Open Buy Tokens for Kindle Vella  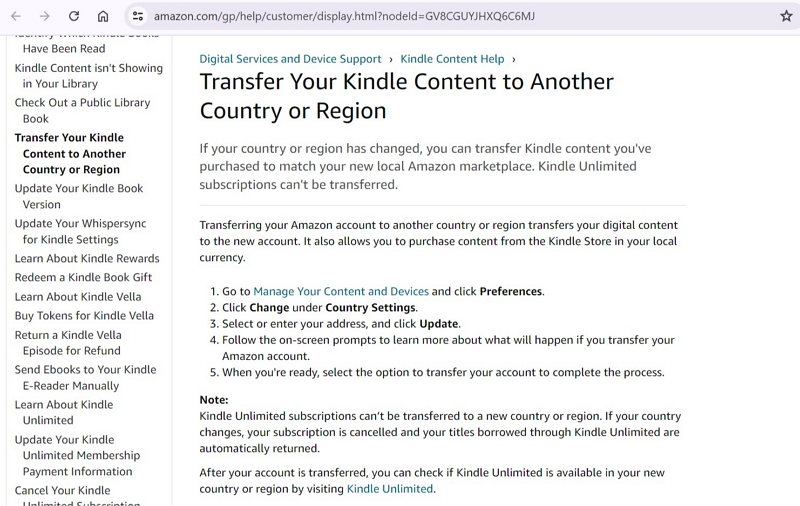pyautogui.click(x=84, y=316)
